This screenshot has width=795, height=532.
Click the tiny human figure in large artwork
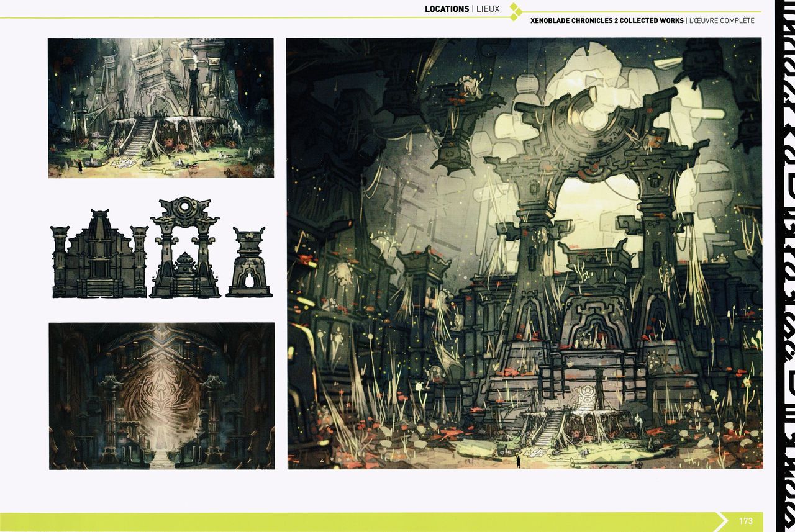point(518,461)
